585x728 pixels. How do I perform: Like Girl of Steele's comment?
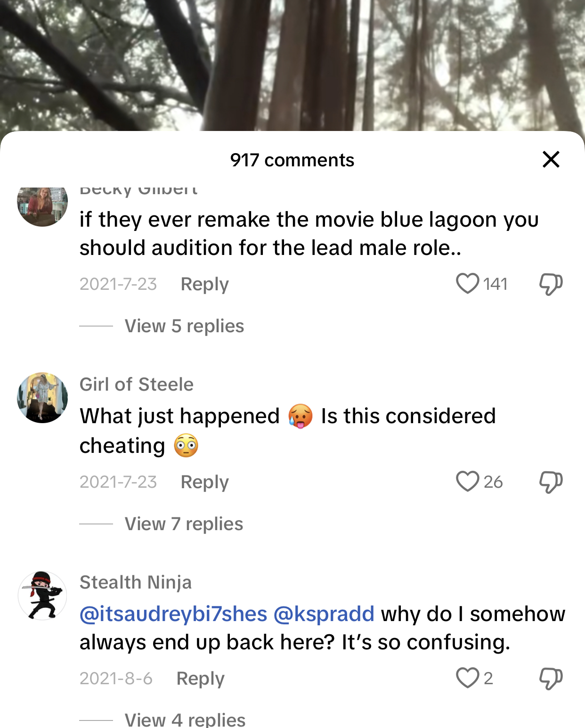467,482
